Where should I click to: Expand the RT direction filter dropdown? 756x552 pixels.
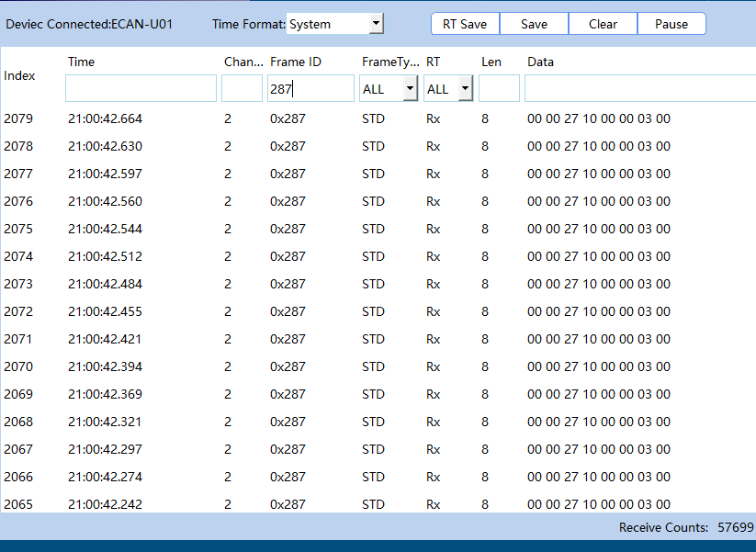pyautogui.click(x=465, y=89)
